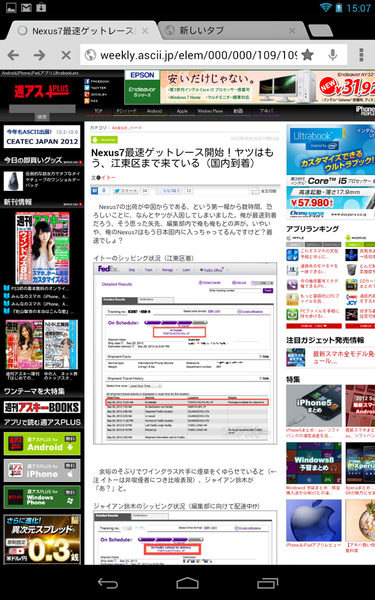Open the CEATEC JAPAN 2012 banner
This screenshot has width=375, height=600.
[x=42, y=137]
